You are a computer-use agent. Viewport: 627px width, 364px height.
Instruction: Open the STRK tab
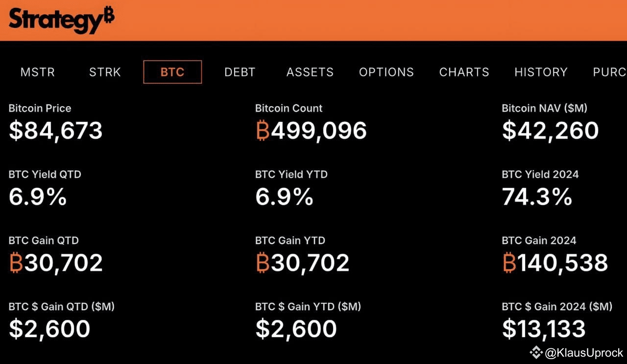[x=104, y=72]
